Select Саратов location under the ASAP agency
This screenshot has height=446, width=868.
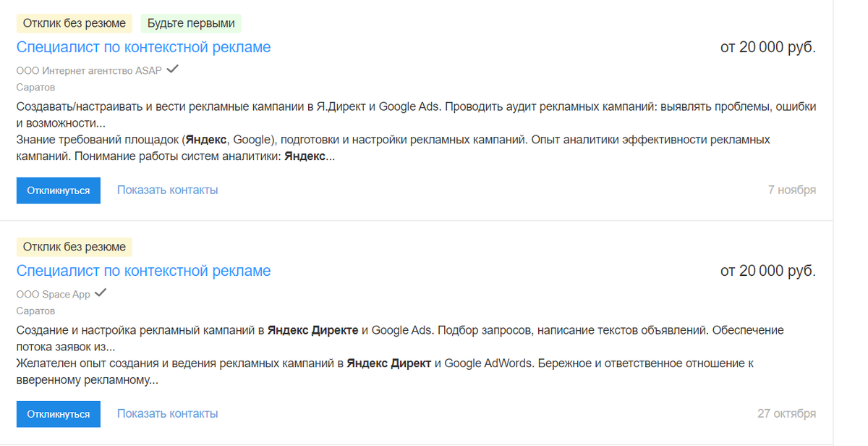pyautogui.click(x=35, y=87)
